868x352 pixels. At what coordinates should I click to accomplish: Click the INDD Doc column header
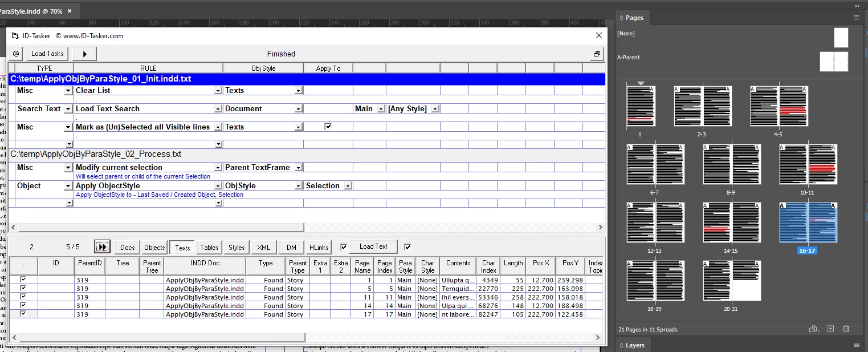pos(205,266)
